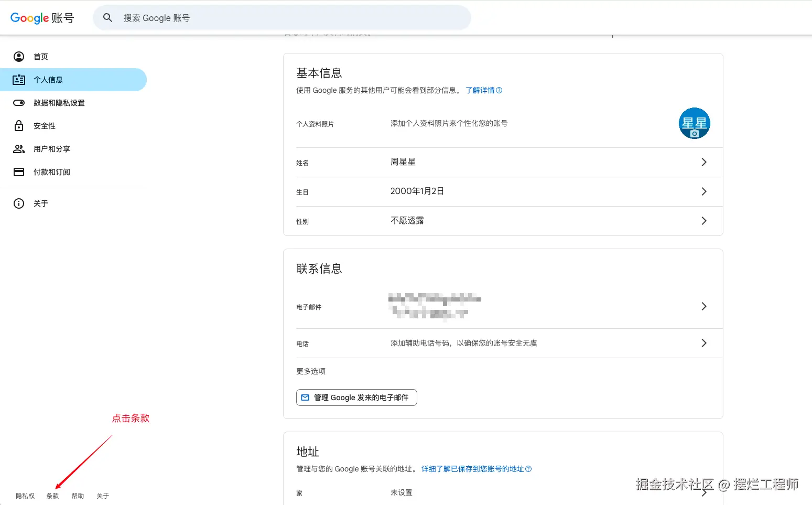Click the name value 周星星

pyautogui.click(x=403, y=162)
